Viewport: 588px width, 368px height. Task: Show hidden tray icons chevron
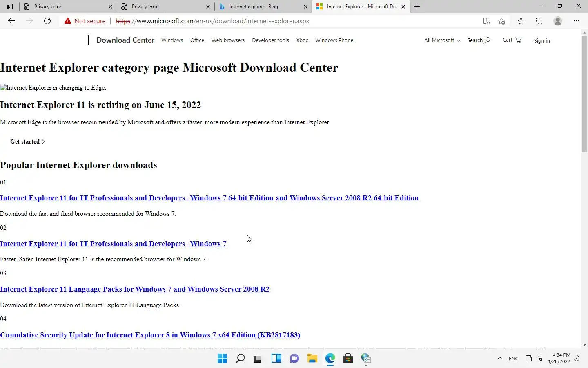click(x=499, y=359)
